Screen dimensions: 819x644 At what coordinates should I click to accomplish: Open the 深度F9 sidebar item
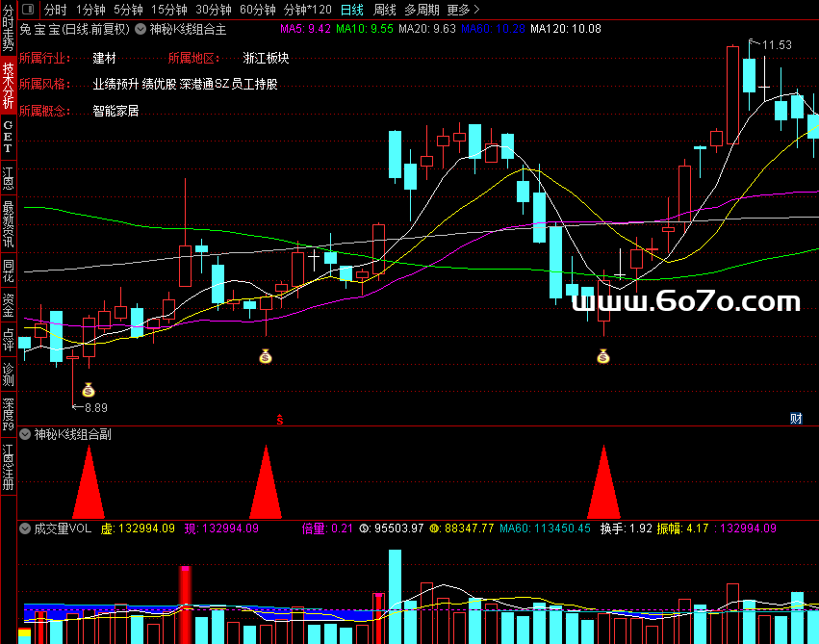click(8, 415)
